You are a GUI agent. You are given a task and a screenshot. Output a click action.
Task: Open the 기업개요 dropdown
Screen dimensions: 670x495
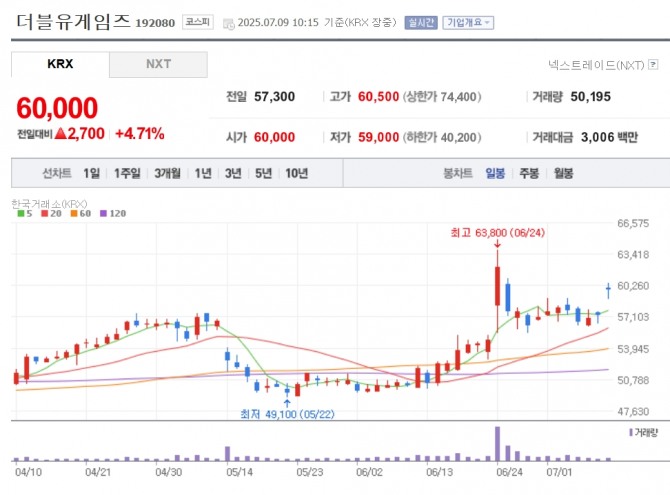pyautogui.click(x=470, y=22)
